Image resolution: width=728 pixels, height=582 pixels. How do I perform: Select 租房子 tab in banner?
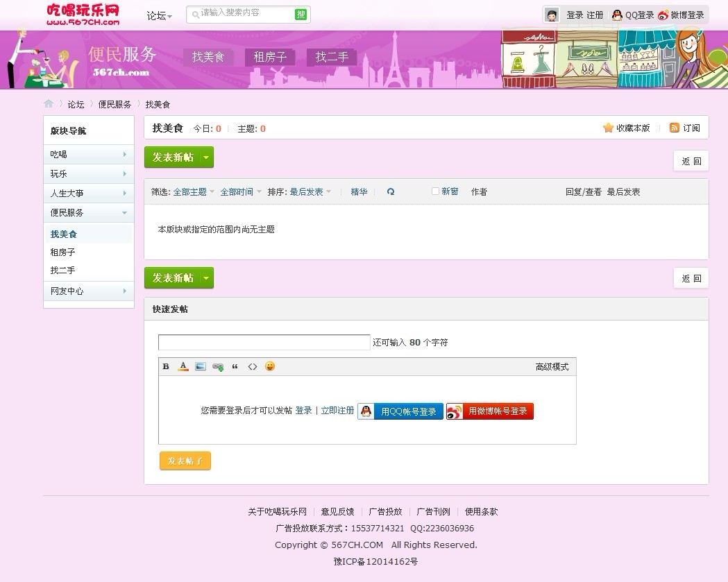pos(270,57)
